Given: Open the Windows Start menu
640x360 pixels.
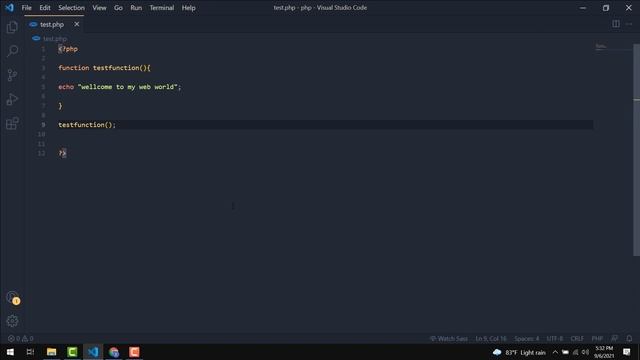Looking at the screenshot, I should tap(10, 352).
